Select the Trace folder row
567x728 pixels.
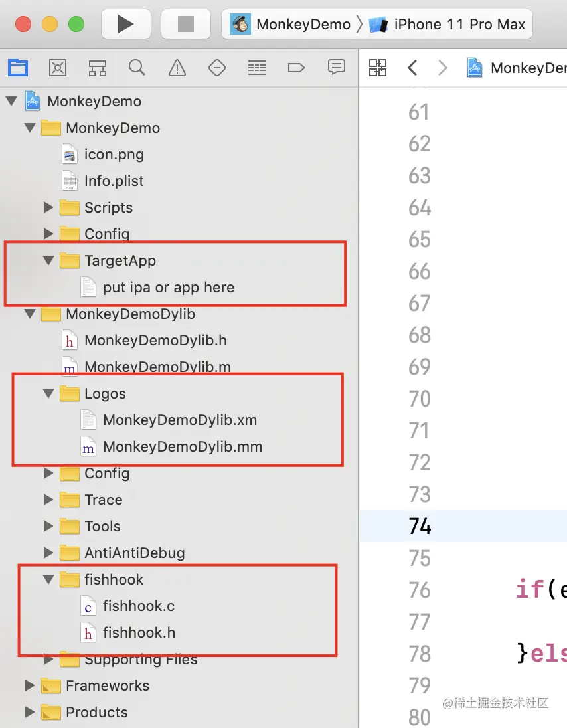coord(179,500)
